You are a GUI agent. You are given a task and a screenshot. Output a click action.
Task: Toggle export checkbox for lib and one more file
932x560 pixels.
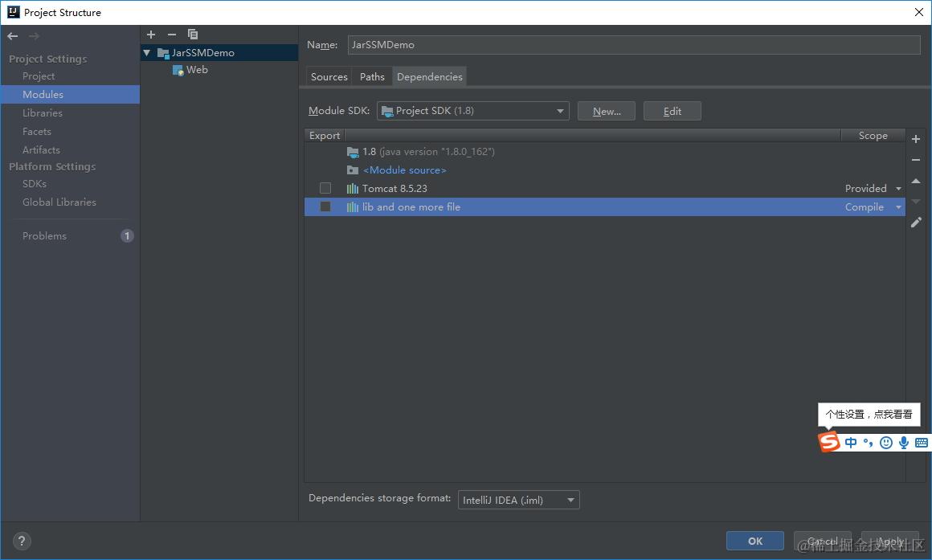pos(325,206)
